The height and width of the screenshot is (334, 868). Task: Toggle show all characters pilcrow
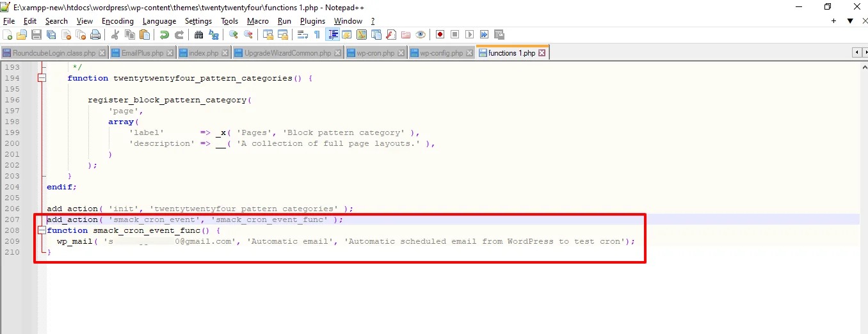[317, 35]
